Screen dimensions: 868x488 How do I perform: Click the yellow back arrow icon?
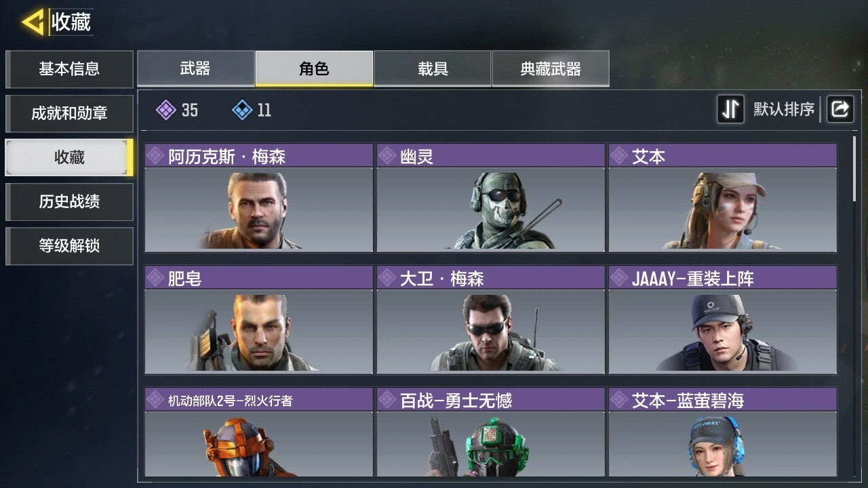pos(33,22)
